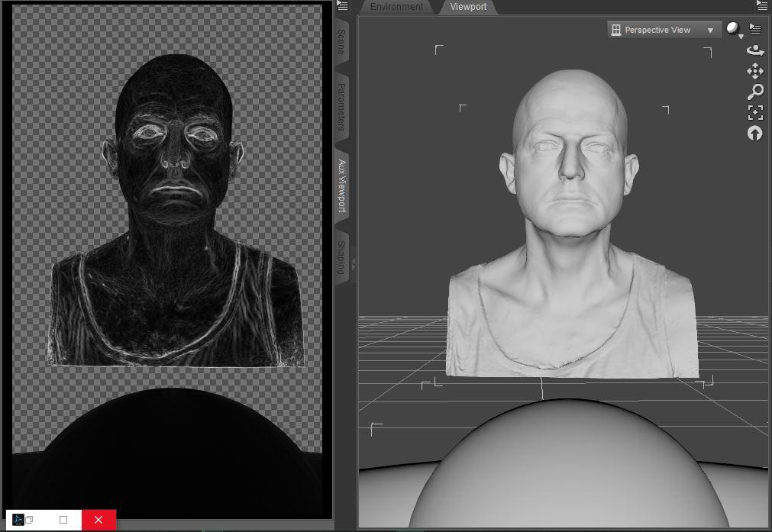The height and width of the screenshot is (532, 772).
Task: Open the pane options menu at top right
Action: tap(761, 5)
